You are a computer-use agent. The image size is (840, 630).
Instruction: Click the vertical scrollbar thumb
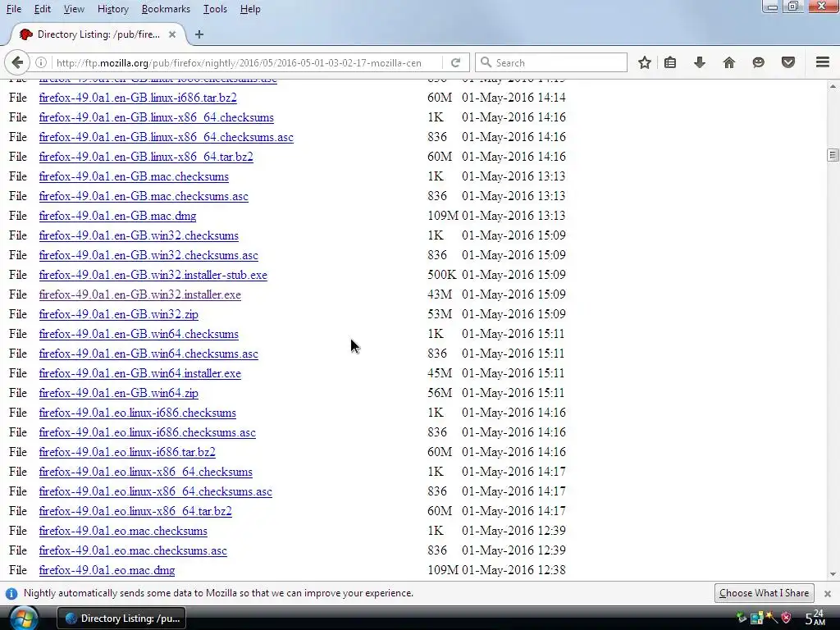click(833, 155)
